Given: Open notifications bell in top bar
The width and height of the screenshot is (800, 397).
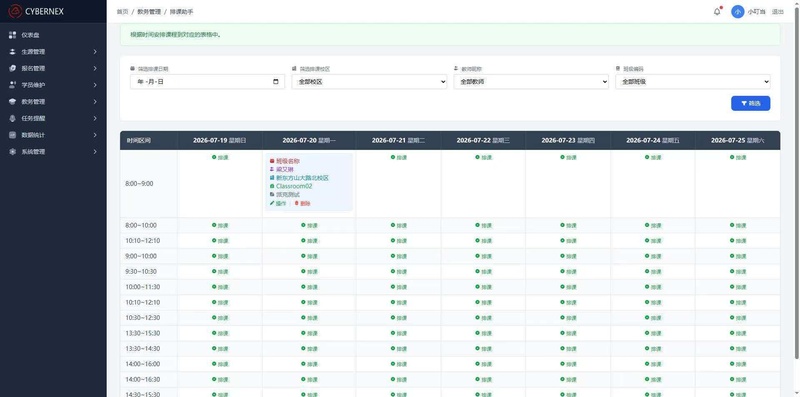Looking at the screenshot, I should 717,12.
